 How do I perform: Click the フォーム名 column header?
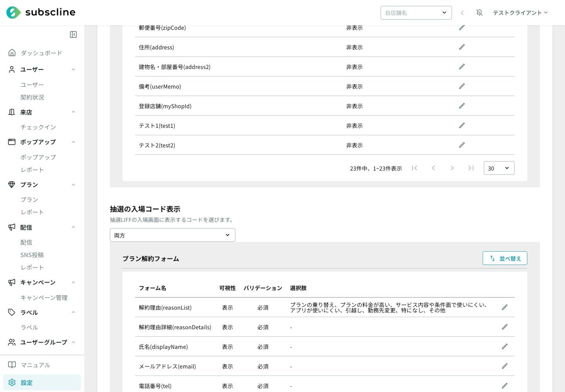[153, 288]
